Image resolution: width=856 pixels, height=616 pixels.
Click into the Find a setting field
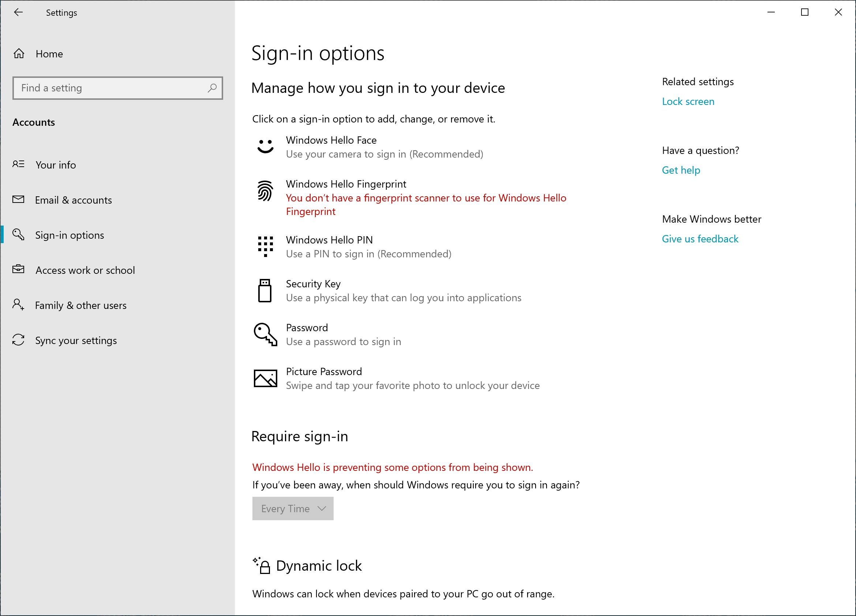[x=109, y=88]
